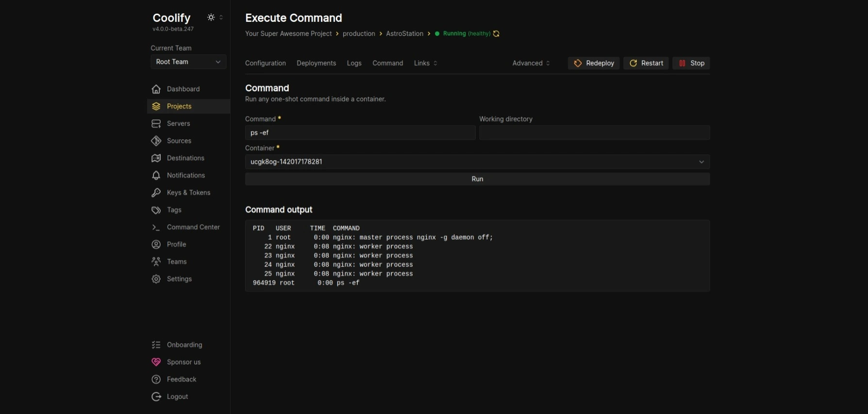
Task: Open the Deployments tab
Action: point(317,63)
